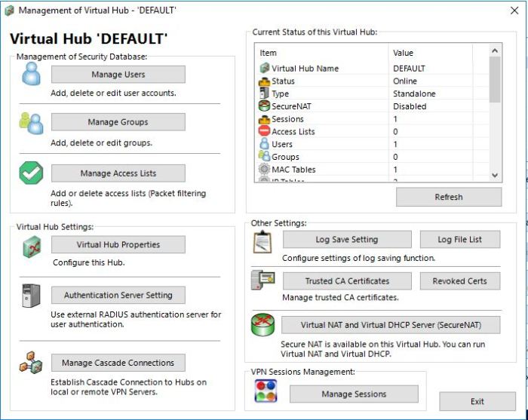Click the Authentication Server tower icon
Screen dimensions: 528x420
coord(31,295)
